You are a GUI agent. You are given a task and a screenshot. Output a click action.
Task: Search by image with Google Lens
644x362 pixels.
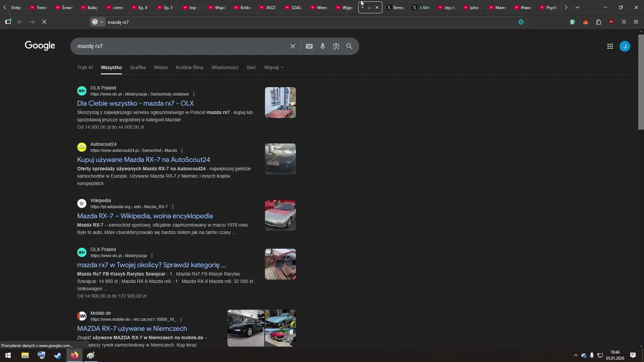336,46
